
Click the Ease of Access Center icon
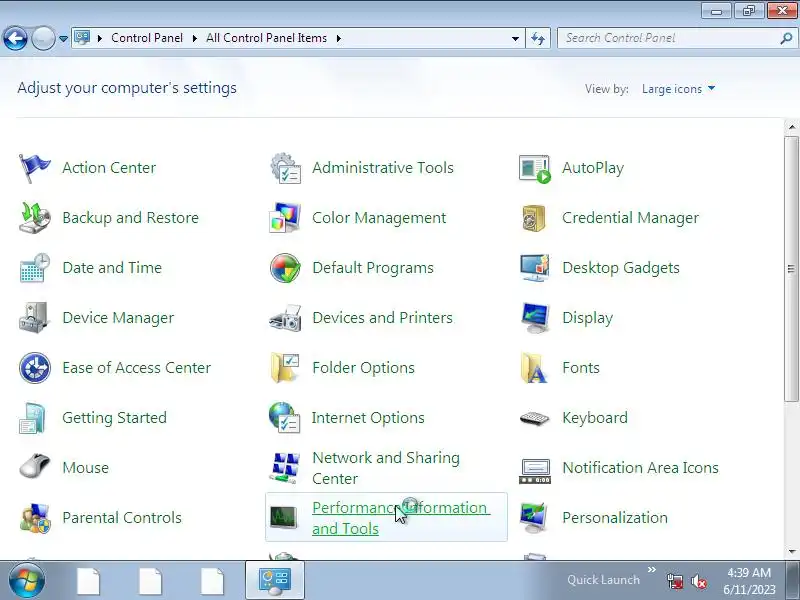tap(35, 368)
